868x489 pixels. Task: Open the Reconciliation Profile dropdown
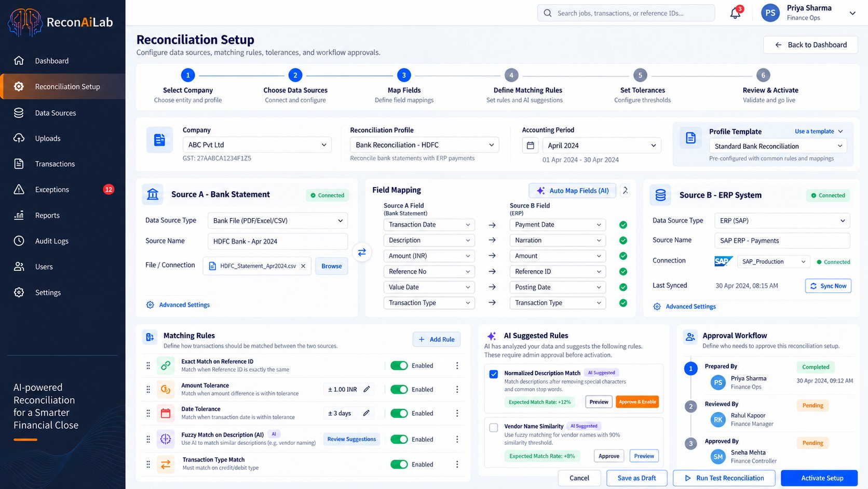coord(425,145)
